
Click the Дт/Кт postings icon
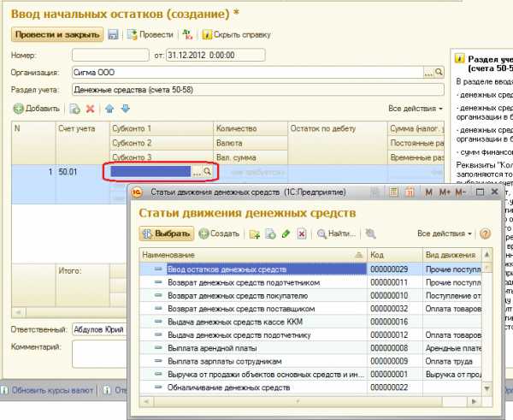[187, 35]
